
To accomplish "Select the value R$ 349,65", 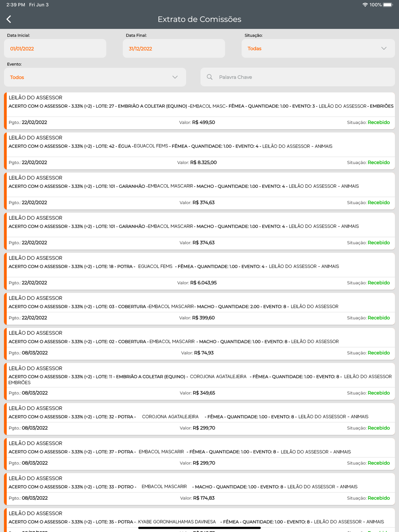I will 204,393.
